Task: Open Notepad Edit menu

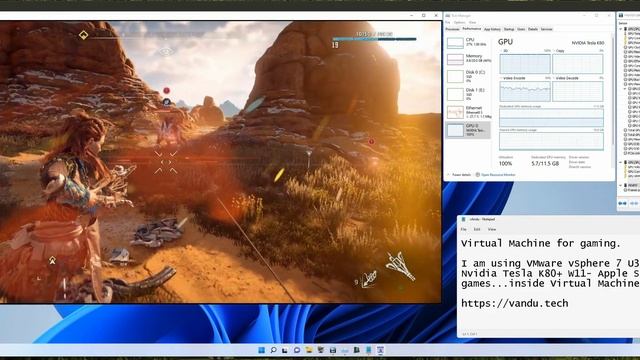Action: pyautogui.click(x=477, y=229)
